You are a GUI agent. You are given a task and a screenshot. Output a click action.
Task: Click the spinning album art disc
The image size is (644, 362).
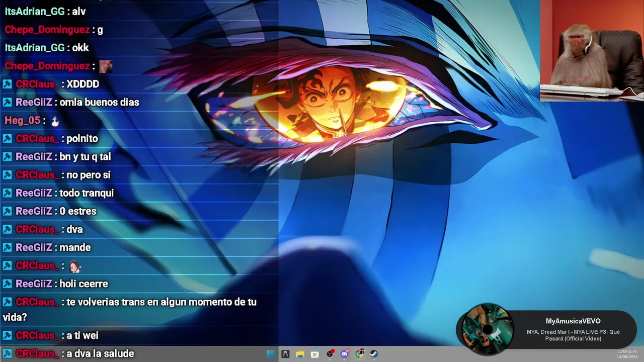click(487, 329)
